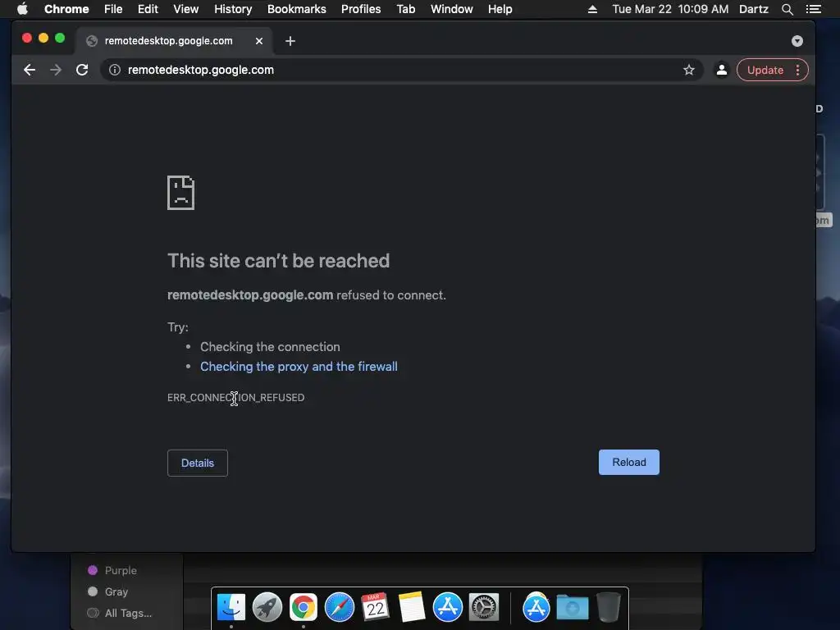Open Chrome's three-dot menu
Image resolution: width=840 pixels, height=630 pixels.
point(797,70)
